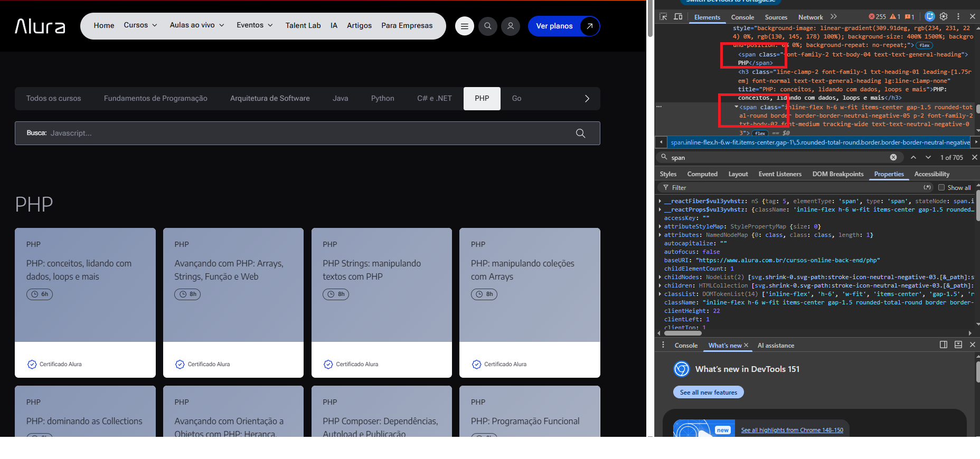Open the AI assistance button in DevTools toolbar

point(930,17)
